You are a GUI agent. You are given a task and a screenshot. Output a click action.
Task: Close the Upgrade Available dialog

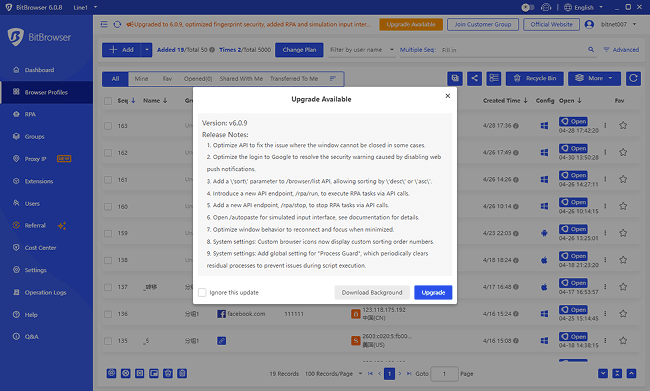point(448,96)
